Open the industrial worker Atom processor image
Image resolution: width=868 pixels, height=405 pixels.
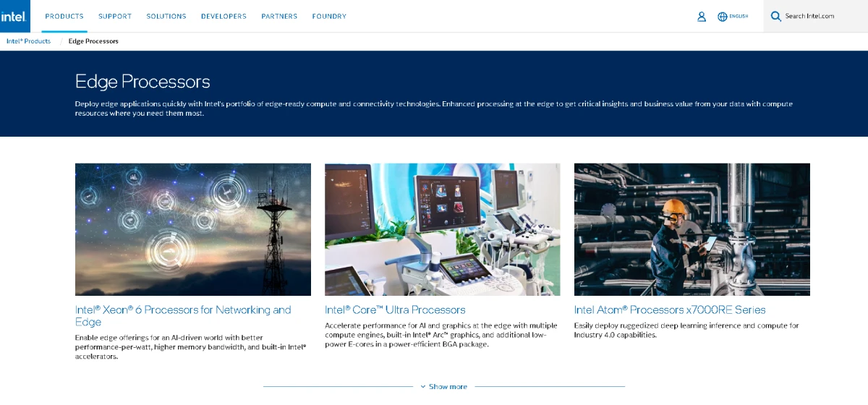tap(692, 229)
